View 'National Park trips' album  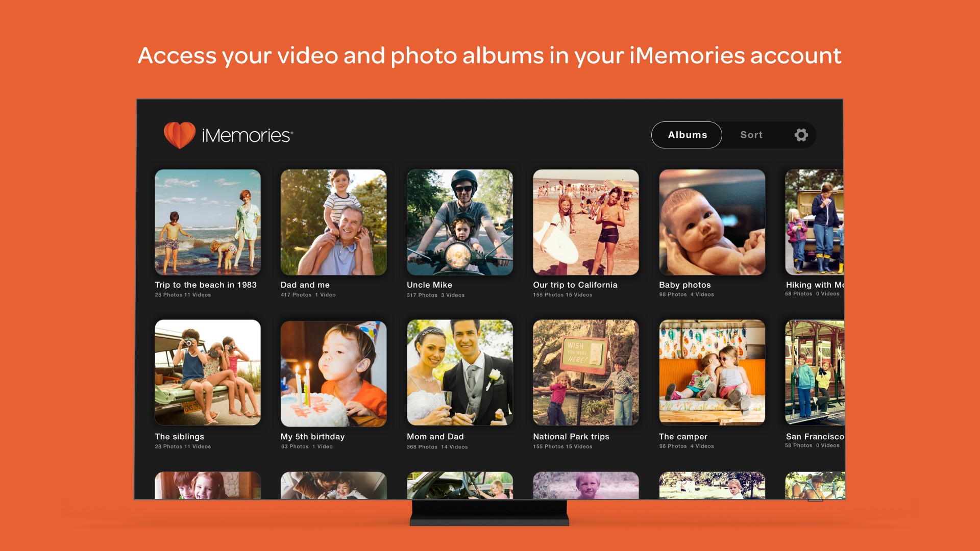coord(585,373)
